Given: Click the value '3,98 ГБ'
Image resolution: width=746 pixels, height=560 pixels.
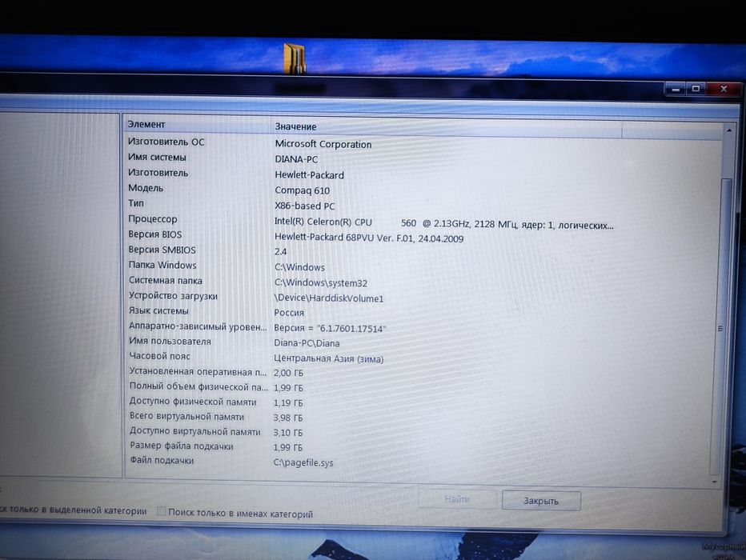Looking at the screenshot, I should [288, 418].
